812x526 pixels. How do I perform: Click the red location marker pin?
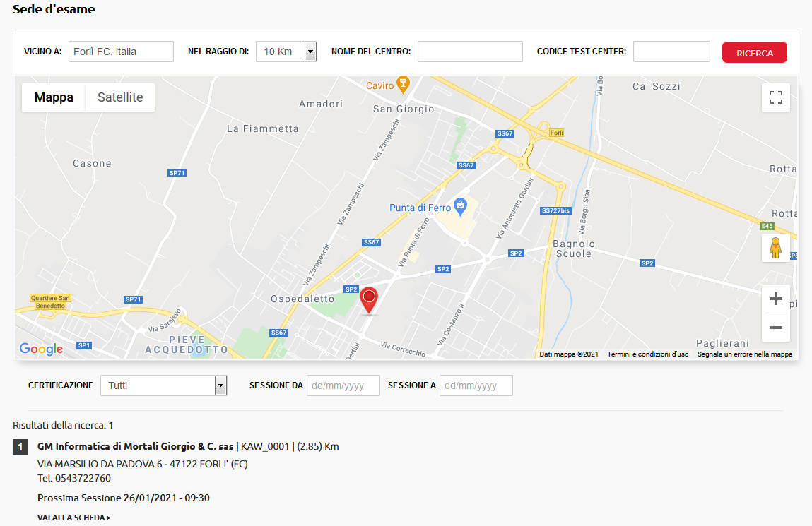[369, 301]
